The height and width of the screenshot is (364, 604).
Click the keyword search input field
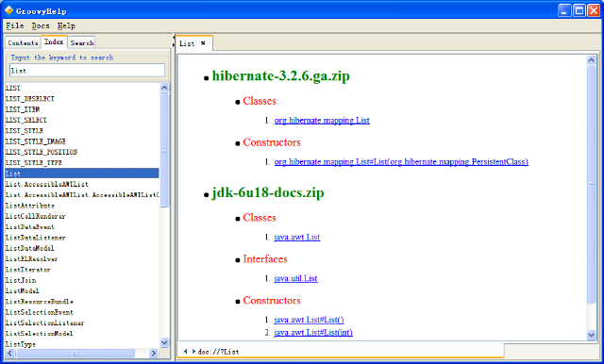click(x=87, y=71)
